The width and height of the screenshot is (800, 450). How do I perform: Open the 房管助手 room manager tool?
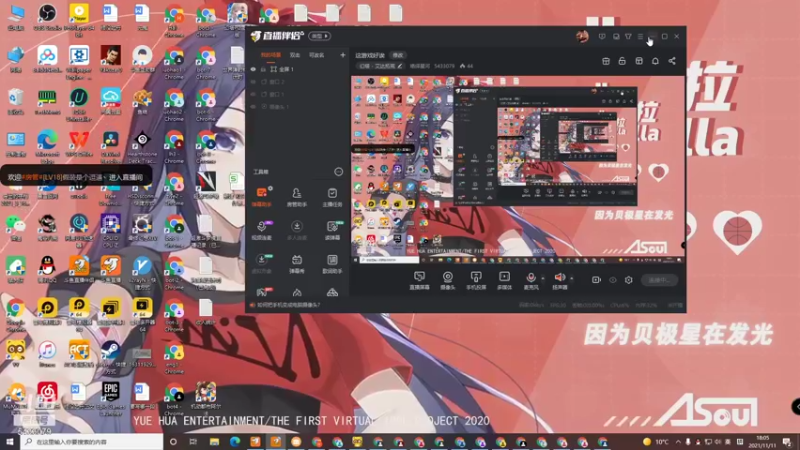click(x=296, y=196)
